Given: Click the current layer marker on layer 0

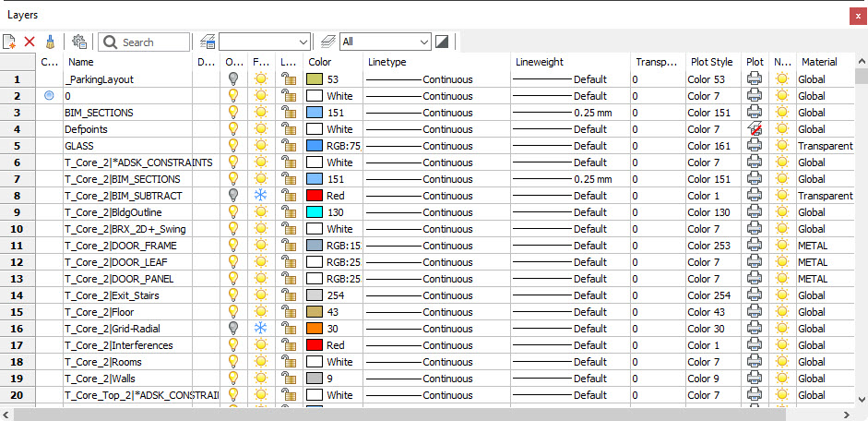Looking at the screenshot, I should [49, 95].
